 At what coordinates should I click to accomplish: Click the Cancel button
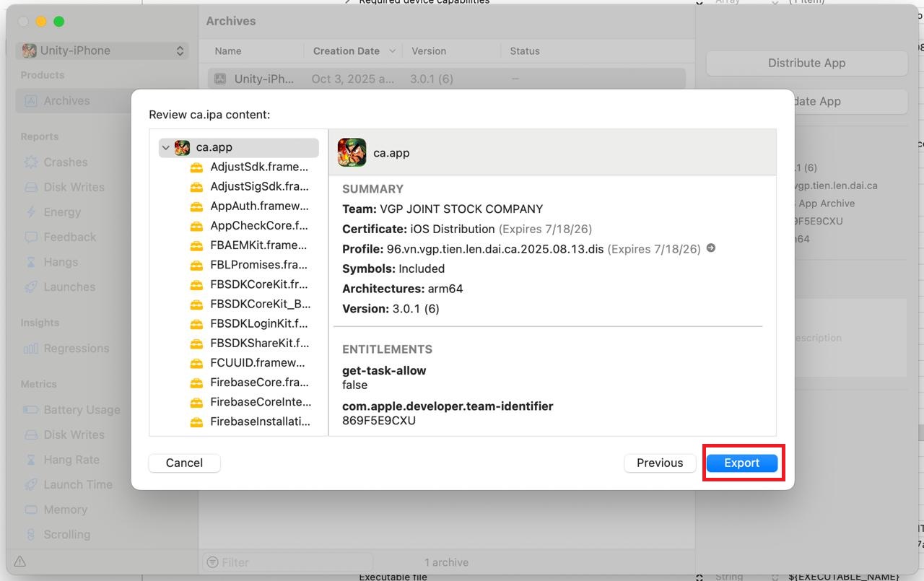184,463
